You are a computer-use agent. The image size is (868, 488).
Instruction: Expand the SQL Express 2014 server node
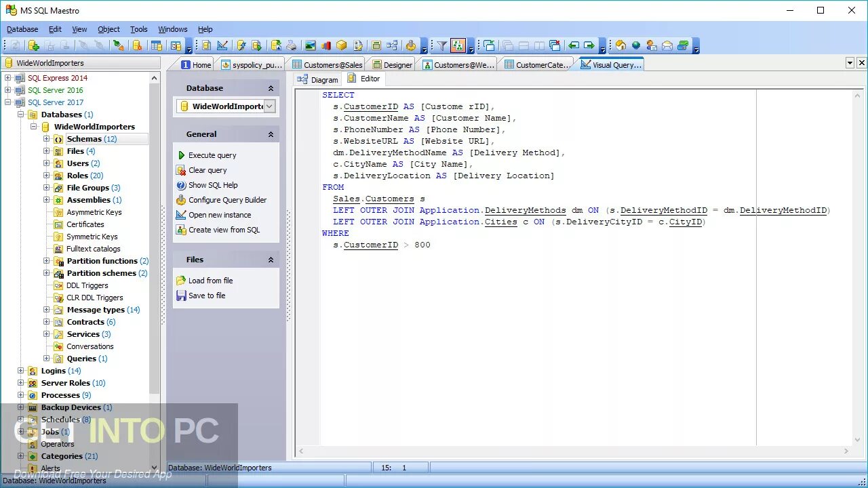click(x=8, y=78)
